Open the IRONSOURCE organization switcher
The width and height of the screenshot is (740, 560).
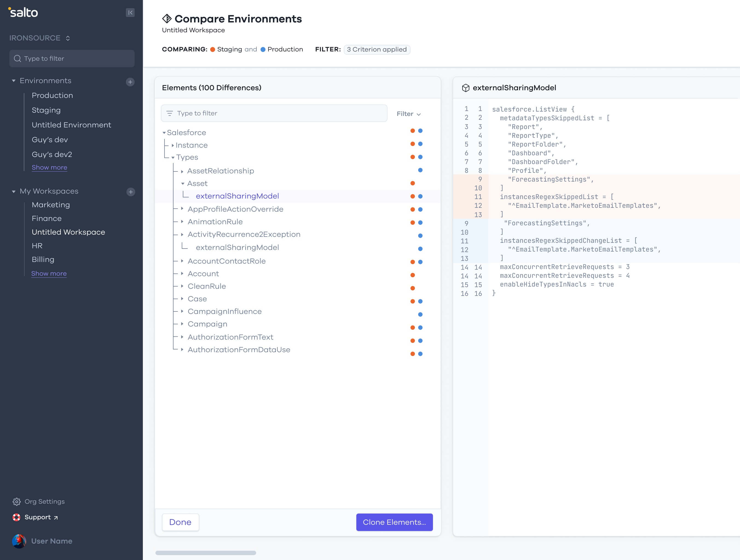(40, 38)
